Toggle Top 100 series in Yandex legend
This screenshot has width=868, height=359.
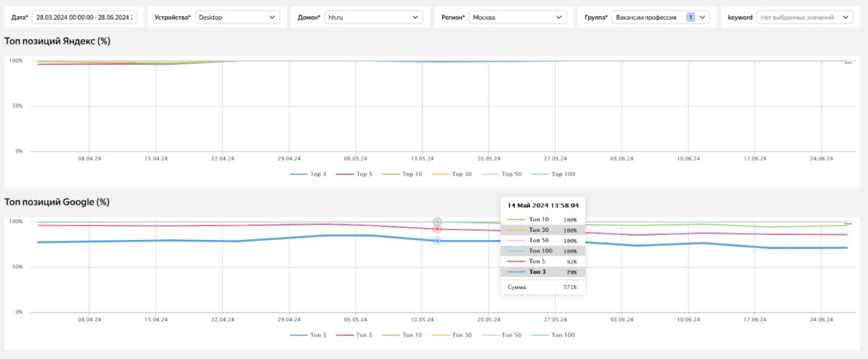[552, 174]
